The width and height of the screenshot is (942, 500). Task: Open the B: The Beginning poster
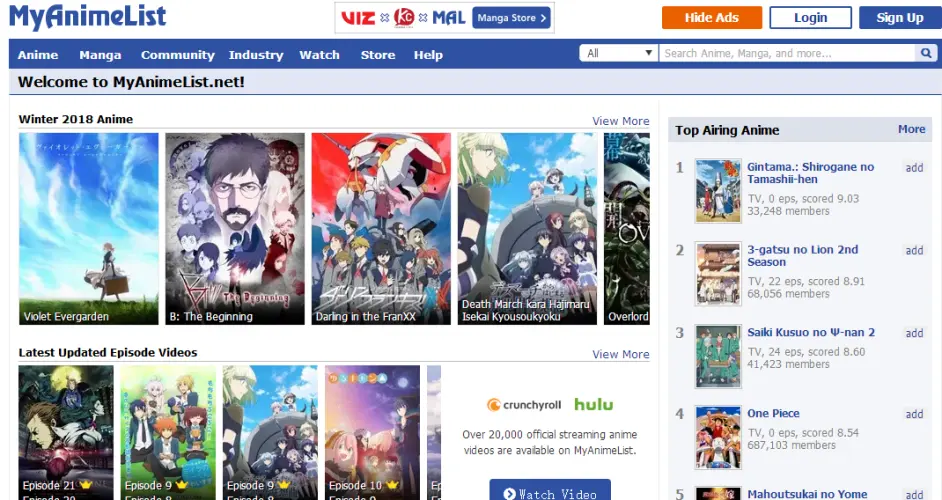(235, 229)
